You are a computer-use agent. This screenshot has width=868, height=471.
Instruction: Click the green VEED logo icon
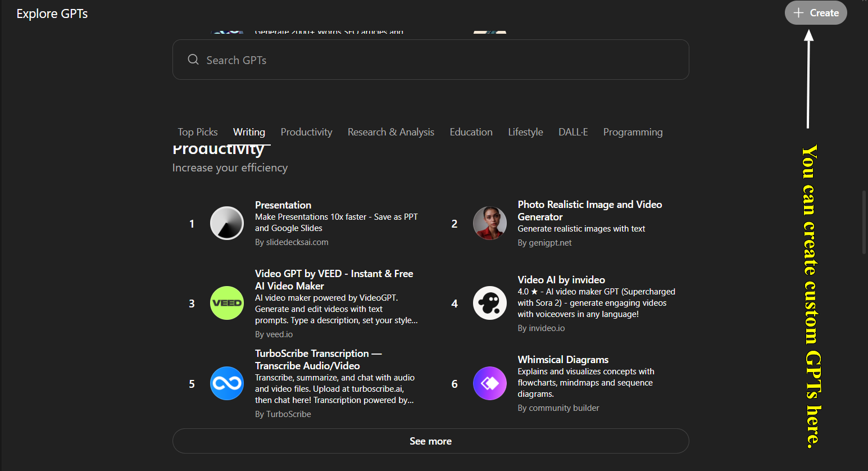tap(226, 303)
